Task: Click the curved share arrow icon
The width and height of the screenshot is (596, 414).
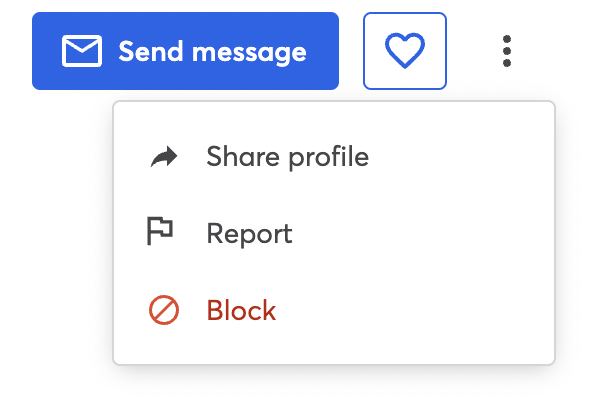Action: (x=164, y=157)
